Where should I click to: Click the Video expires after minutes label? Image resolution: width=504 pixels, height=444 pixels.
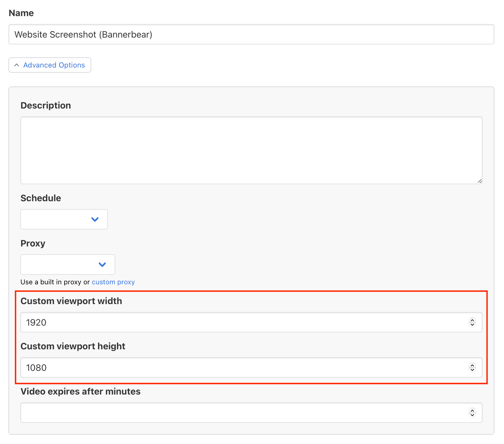[x=81, y=391]
